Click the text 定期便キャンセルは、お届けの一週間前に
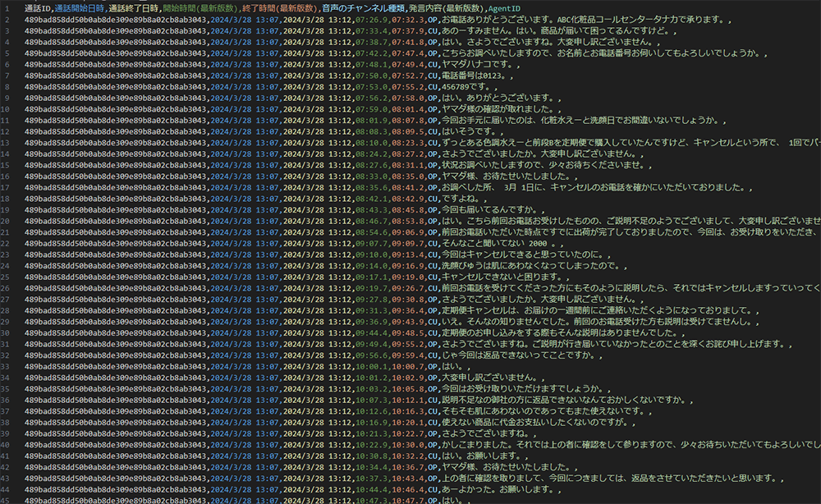The image size is (821, 504). tap(520, 311)
